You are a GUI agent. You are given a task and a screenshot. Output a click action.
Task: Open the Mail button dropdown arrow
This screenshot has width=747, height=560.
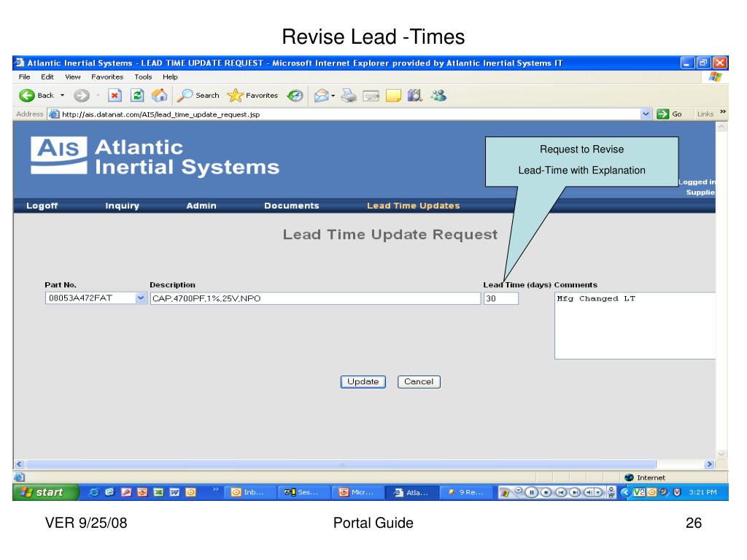333,96
